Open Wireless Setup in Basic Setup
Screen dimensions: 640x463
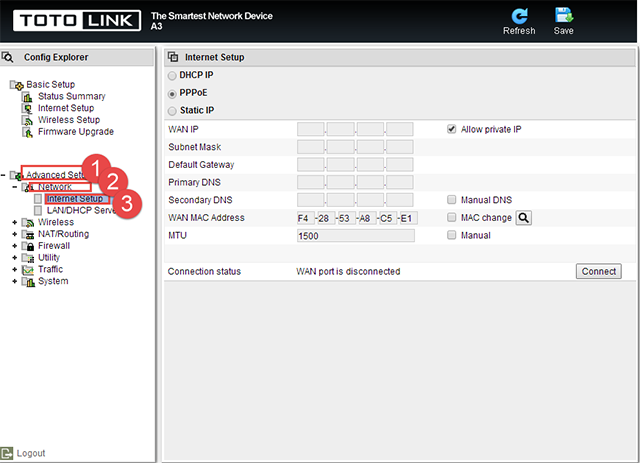tap(69, 120)
